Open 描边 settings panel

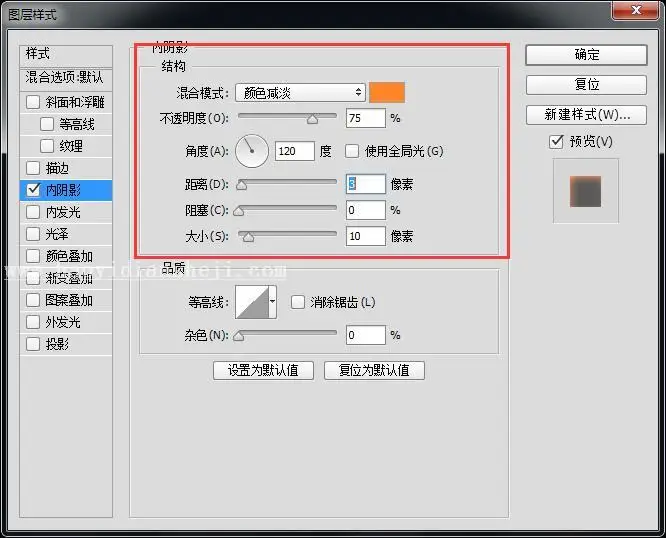coord(57,168)
